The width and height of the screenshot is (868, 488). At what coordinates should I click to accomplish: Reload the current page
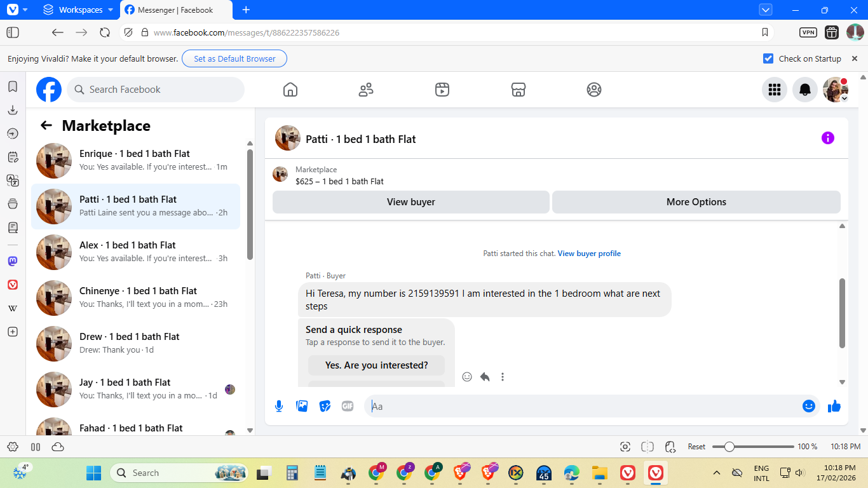point(105,32)
